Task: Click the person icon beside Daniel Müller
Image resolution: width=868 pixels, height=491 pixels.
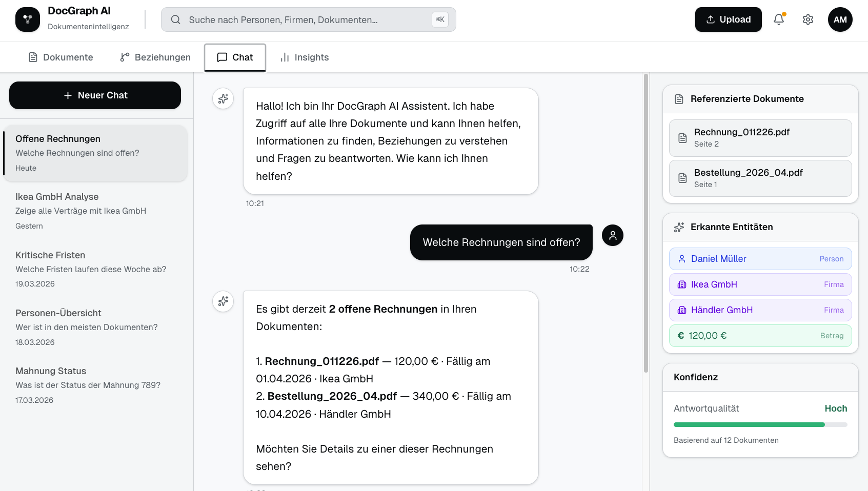Action: tap(681, 259)
